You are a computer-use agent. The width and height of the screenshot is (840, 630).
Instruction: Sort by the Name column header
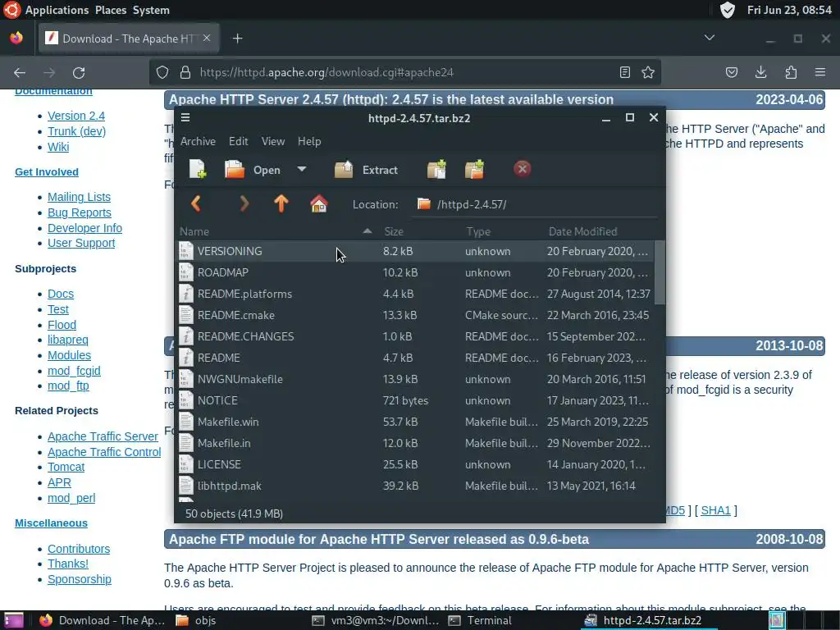pyautogui.click(x=276, y=231)
